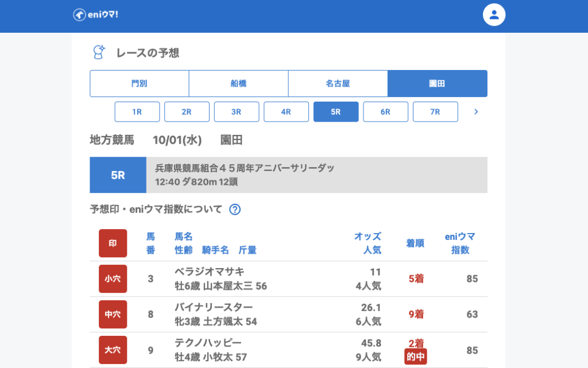Screen dimensions: 588x368
Task: Select the 船橋 racecourse tab
Action: click(238, 84)
